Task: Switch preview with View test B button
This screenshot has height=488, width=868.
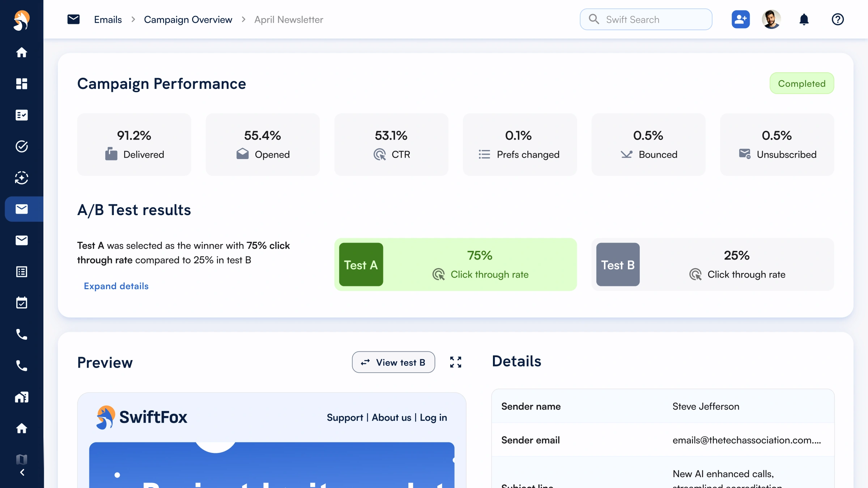Action: [x=393, y=362]
